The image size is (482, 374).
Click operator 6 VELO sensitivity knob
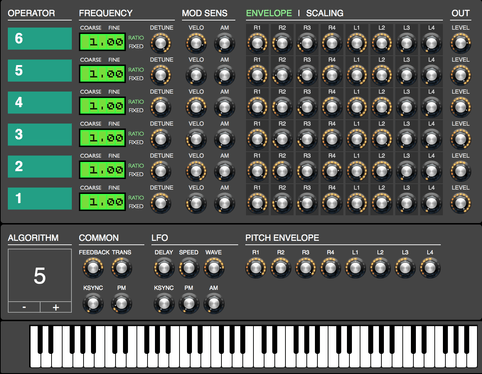coord(196,43)
